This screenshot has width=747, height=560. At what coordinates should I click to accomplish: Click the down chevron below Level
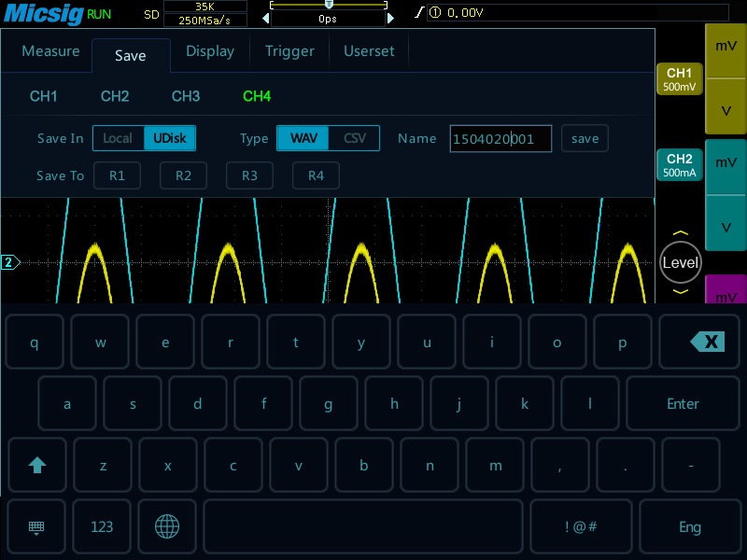pyautogui.click(x=680, y=291)
